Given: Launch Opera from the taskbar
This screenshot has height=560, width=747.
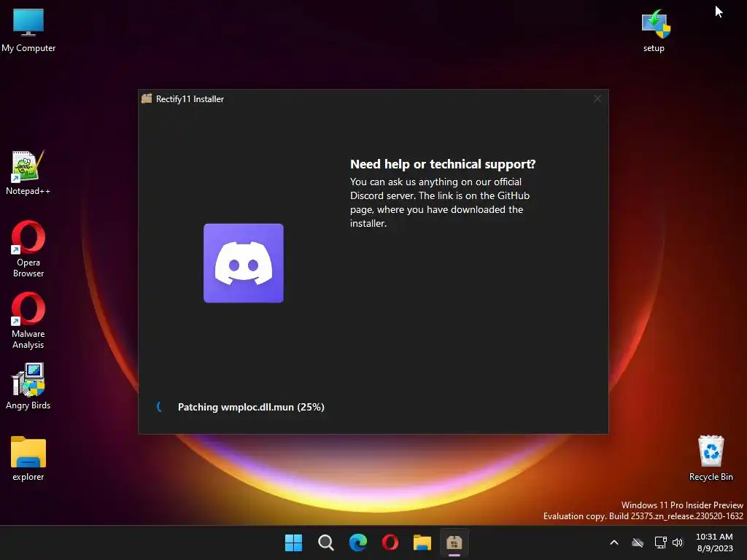Looking at the screenshot, I should [x=390, y=542].
